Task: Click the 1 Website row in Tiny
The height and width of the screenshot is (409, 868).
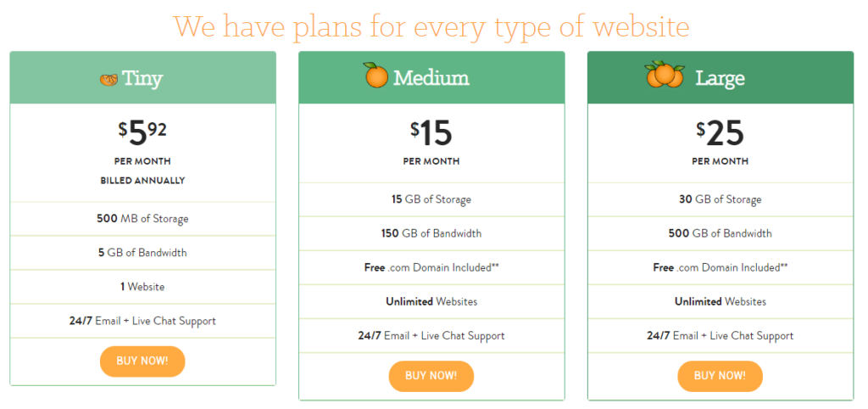Action: [142, 287]
